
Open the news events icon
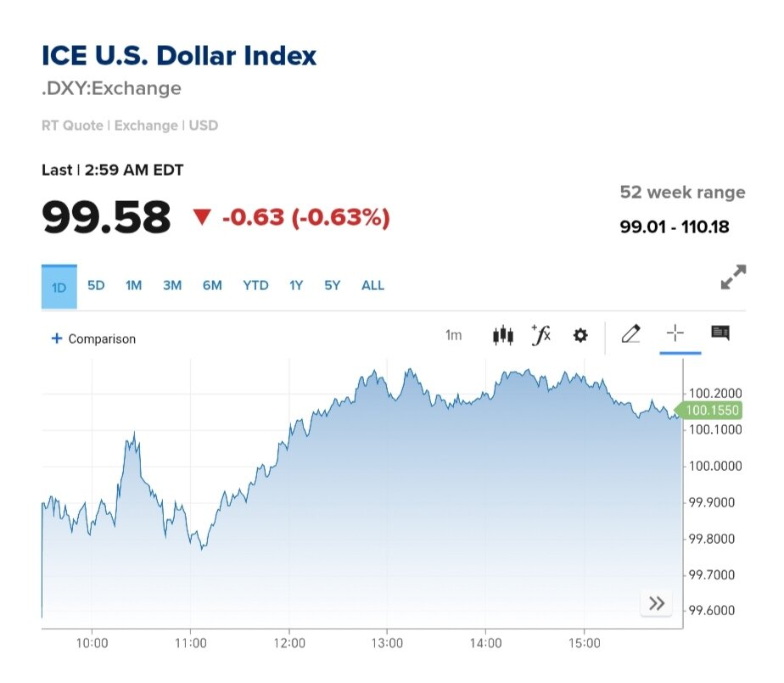[x=720, y=333]
